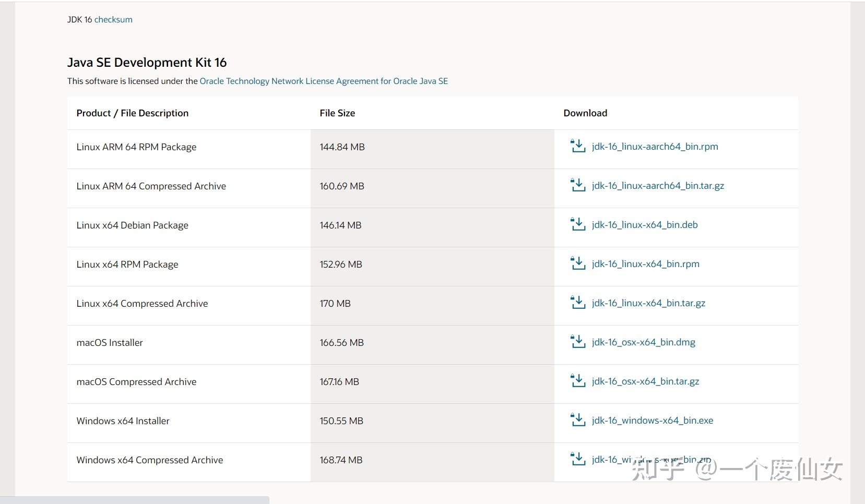The image size is (865, 504).
Task: Click download icon for Windows x64 Compressed Archive
Action: (x=578, y=459)
